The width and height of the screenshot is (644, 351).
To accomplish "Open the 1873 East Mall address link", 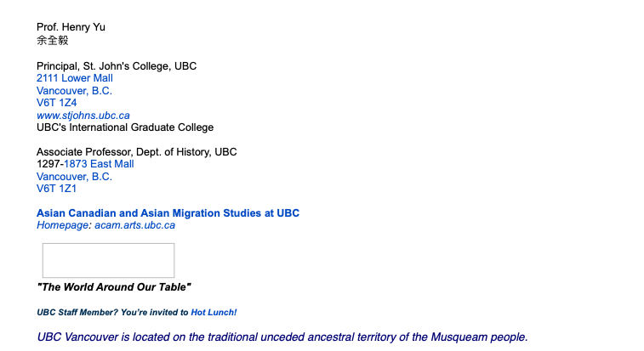I will click(x=99, y=164).
